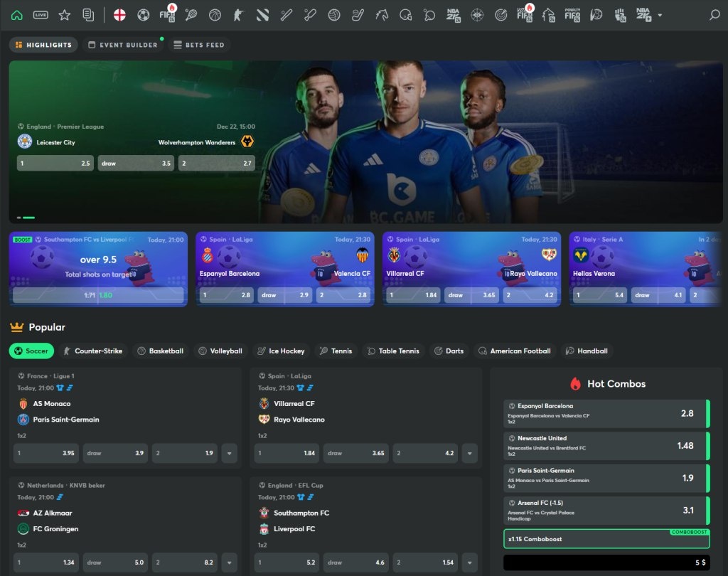Open the Hellas Verona Serie A card
This screenshot has width=728, height=576.
(646, 269)
